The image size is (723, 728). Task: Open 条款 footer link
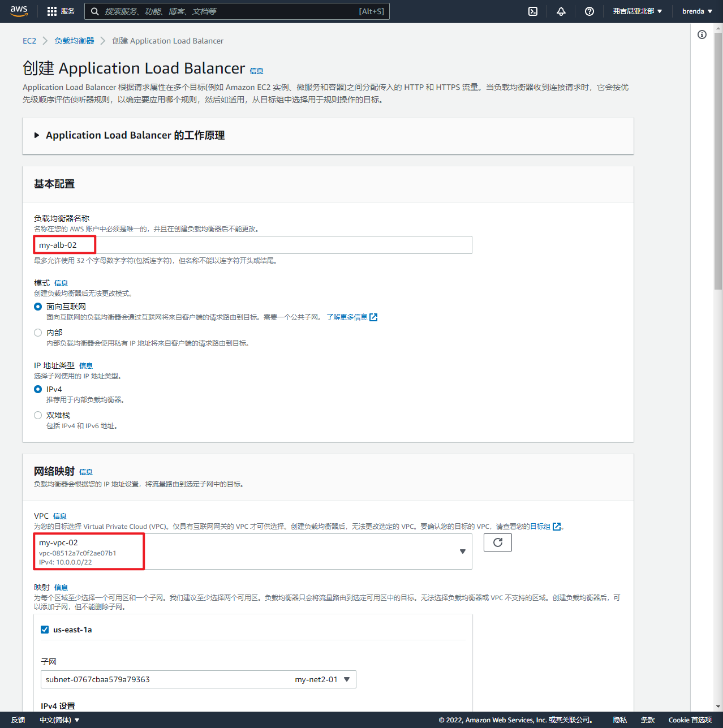[648, 720]
